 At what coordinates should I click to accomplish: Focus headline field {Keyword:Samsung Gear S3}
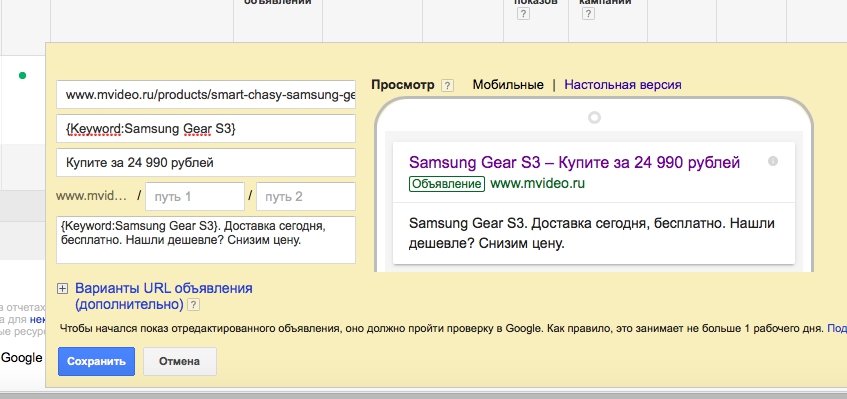click(206, 129)
